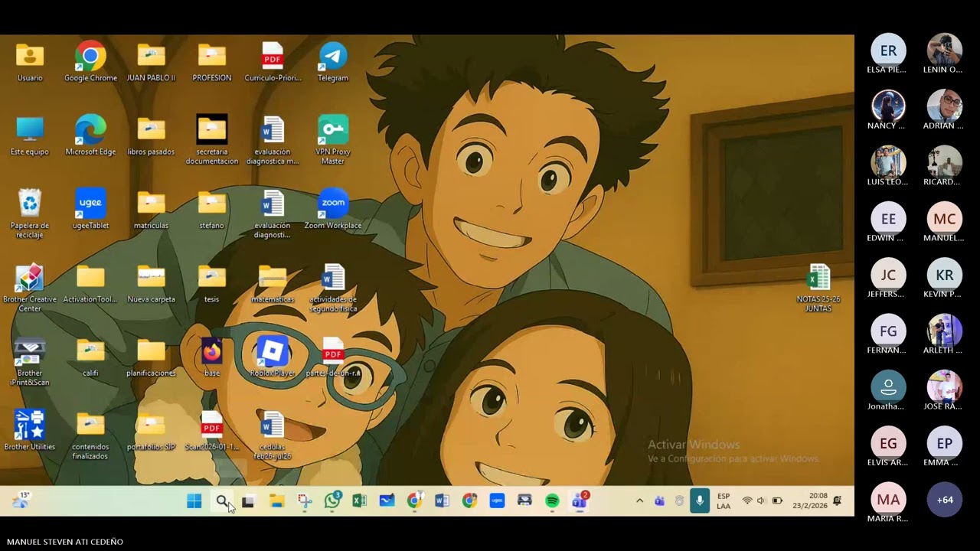The image size is (980, 551).
Task: Open the ugee app on the taskbar
Action: pyautogui.click(x=497, y=501)
